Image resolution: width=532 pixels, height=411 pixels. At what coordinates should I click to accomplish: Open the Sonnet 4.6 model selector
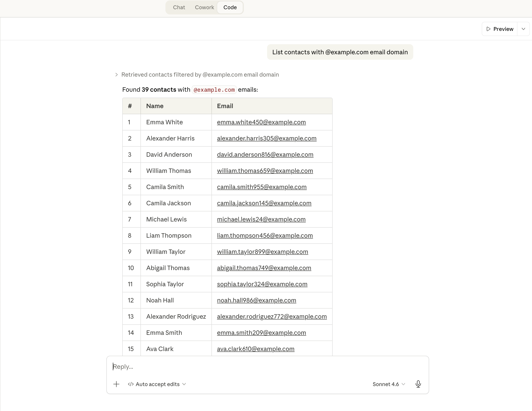[389, 384]
